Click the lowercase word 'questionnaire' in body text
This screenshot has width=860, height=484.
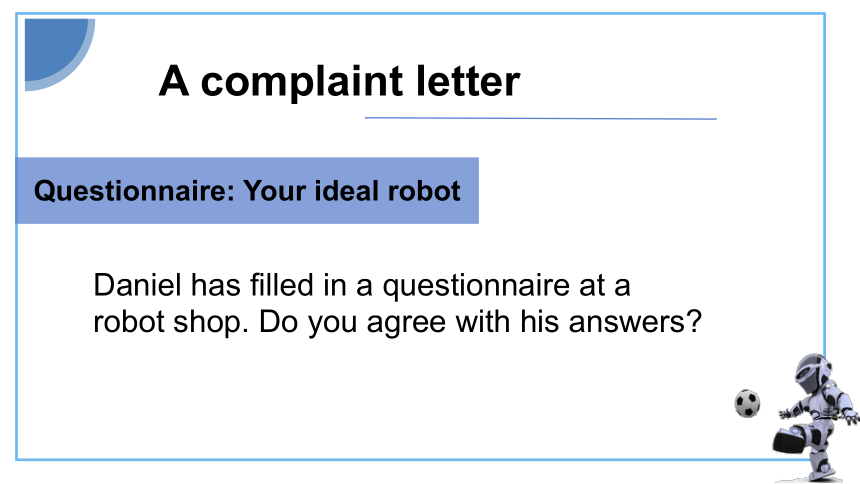[476, 287]
